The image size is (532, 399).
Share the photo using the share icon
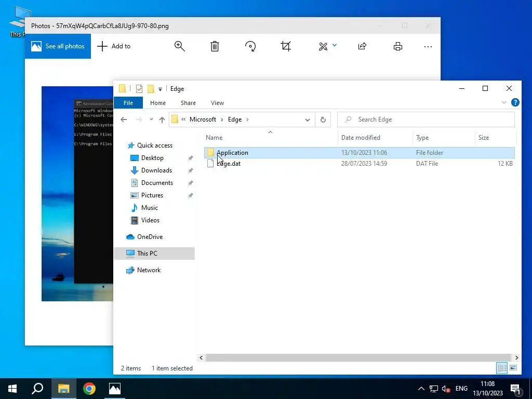click(x=362, y=46)
